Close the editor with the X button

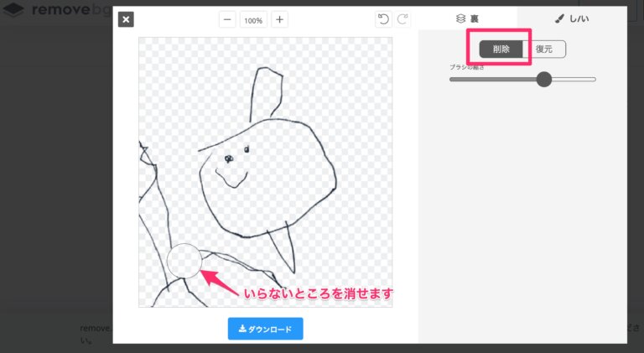(x=126, y=19)
